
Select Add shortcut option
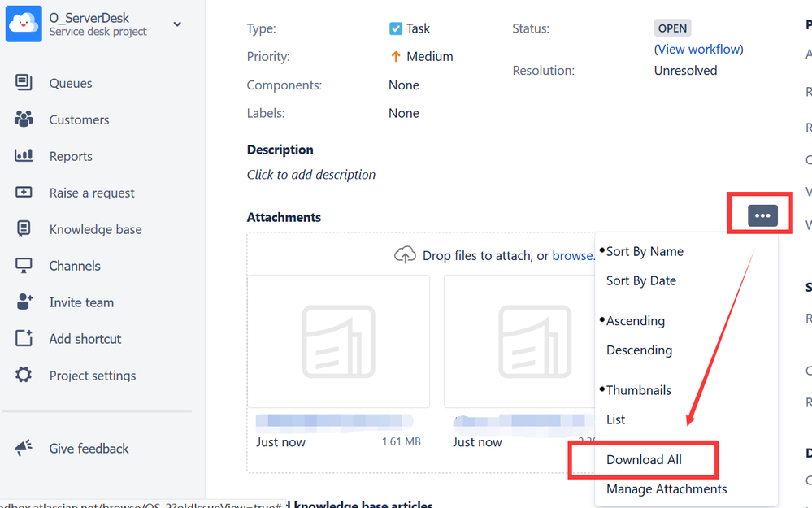pyautogui.click(x=85, y=339)
